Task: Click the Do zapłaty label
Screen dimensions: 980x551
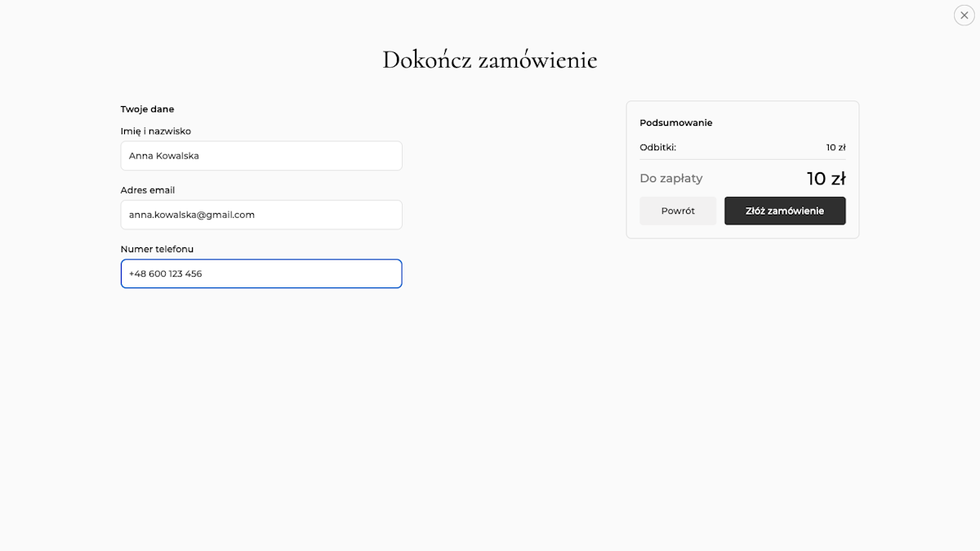Action: pyautogui.click(x=671, y=178)
